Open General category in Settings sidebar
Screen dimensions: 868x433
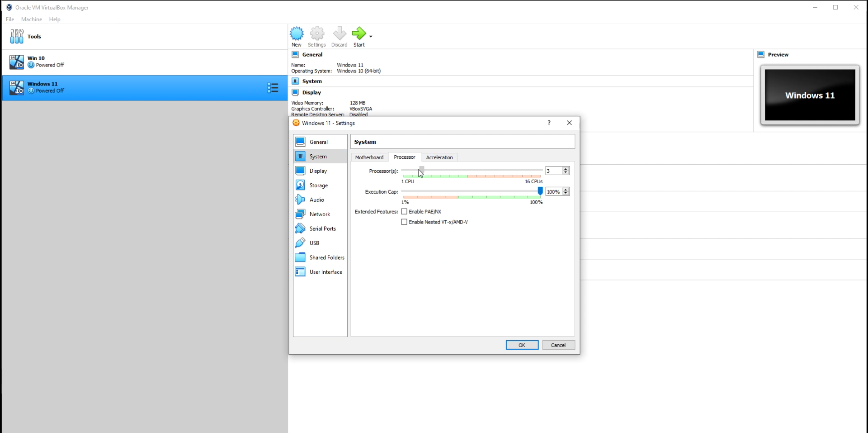click(x=320, y=142)
